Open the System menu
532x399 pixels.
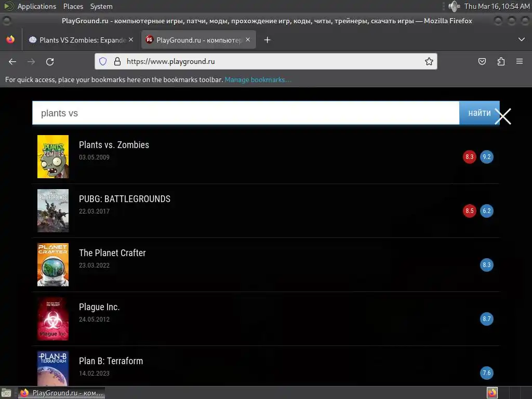[101, 6]
